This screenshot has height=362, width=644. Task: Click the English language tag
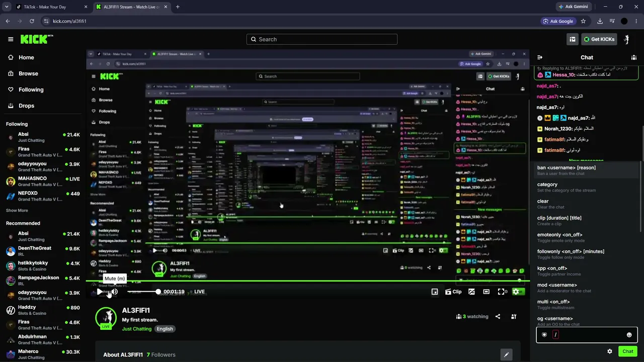tap(165, 329)
